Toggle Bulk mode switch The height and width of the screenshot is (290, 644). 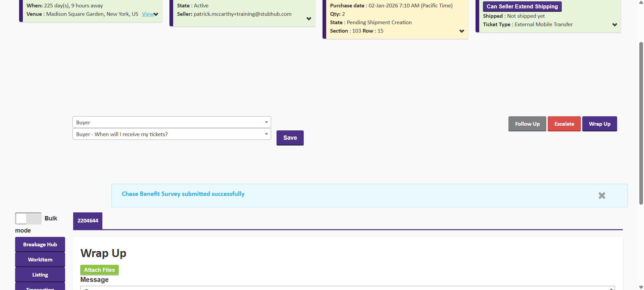28,218
